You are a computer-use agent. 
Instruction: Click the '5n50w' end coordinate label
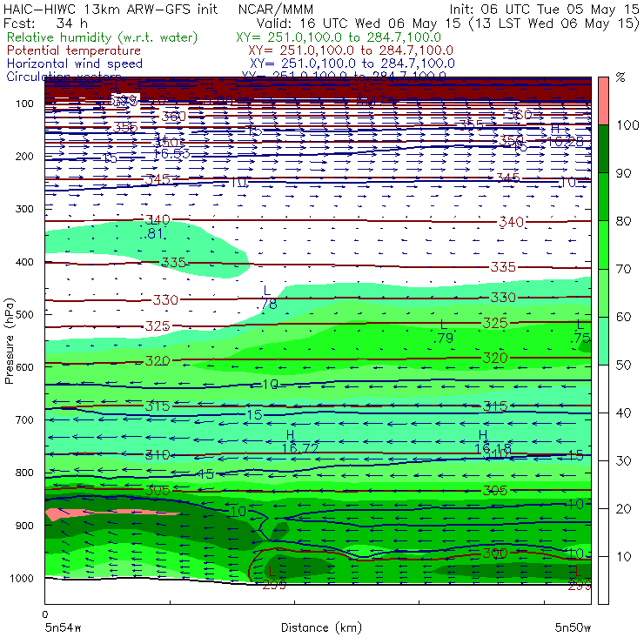[573, 627]
